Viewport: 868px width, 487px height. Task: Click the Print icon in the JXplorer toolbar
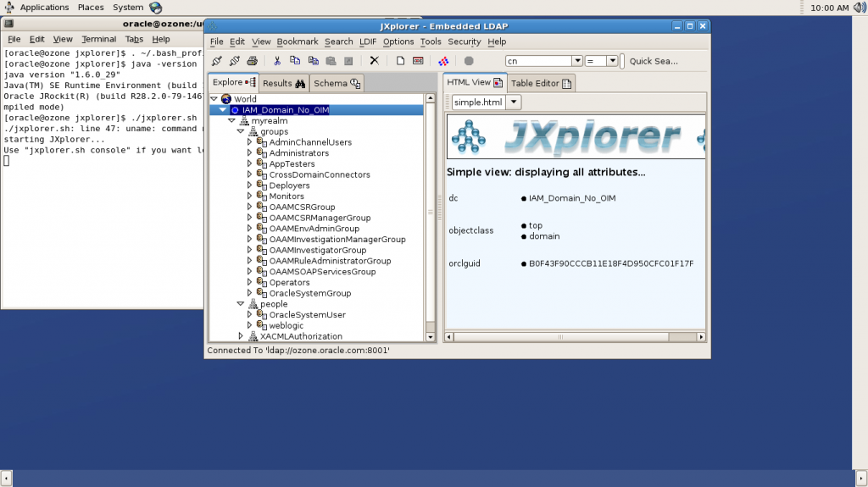coord(252,61)
